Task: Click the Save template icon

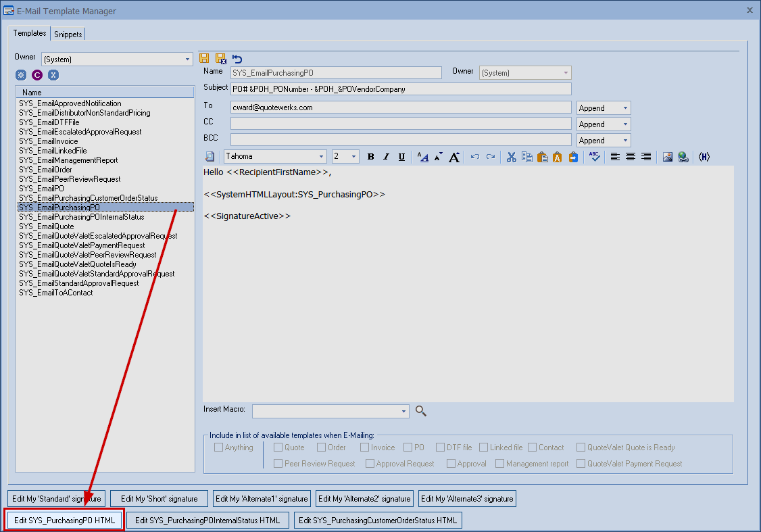Action: 205,59
